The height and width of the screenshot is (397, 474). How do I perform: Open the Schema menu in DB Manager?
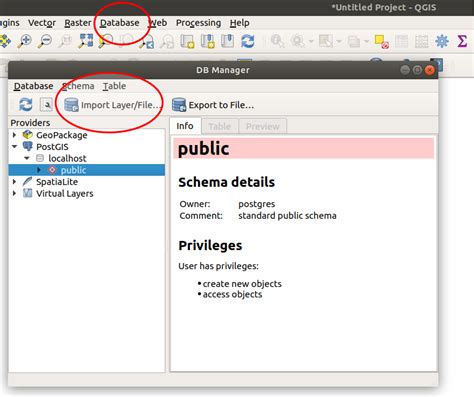pos(78,86)
